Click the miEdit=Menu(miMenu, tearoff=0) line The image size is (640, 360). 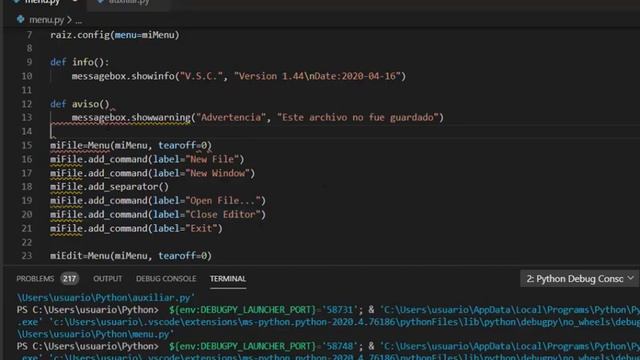point(131,256)
